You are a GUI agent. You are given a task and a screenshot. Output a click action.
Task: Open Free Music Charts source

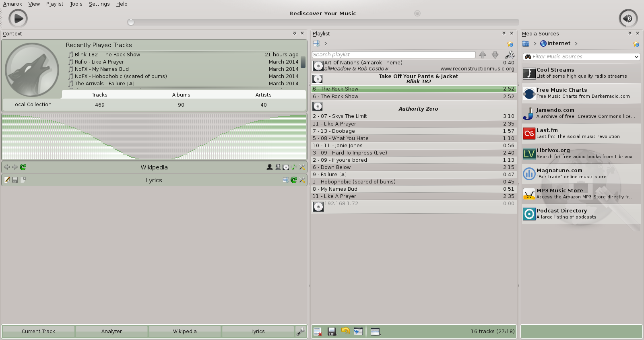click(x=581, y=93)
